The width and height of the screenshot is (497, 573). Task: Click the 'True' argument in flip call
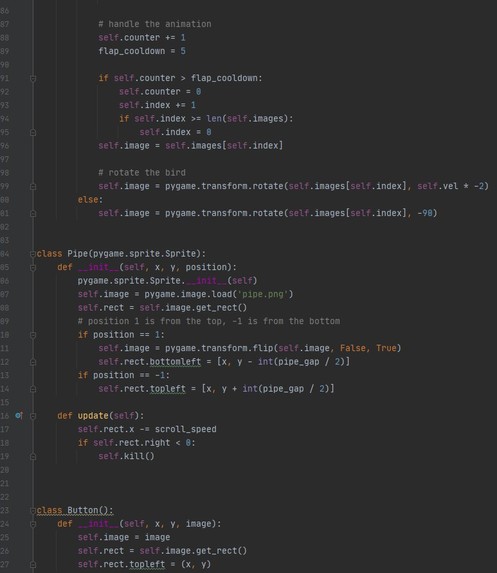pos(386,349)
